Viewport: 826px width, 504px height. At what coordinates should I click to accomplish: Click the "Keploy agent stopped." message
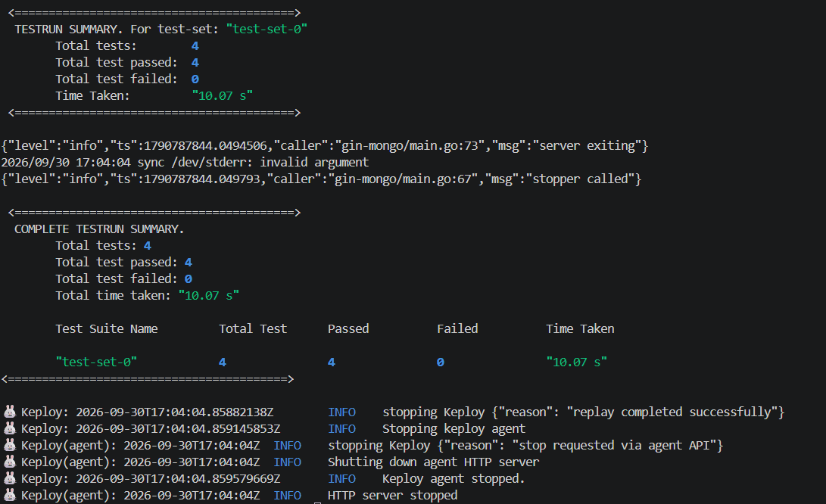coord(454,479)
